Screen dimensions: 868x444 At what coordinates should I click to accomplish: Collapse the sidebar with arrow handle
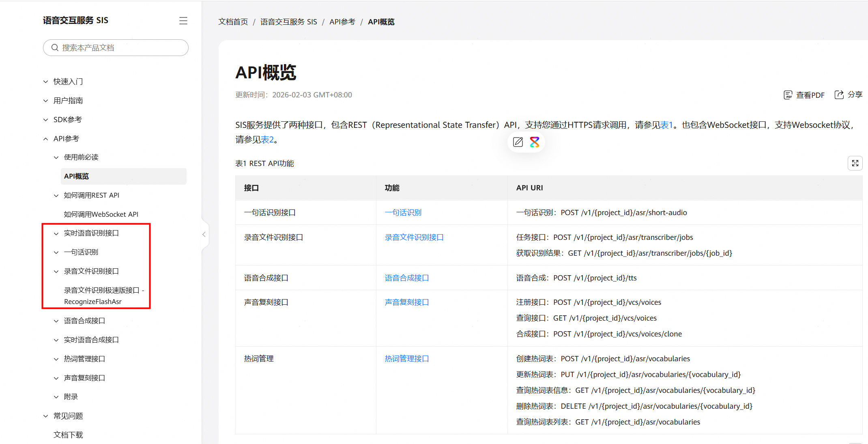pos(204,234)
